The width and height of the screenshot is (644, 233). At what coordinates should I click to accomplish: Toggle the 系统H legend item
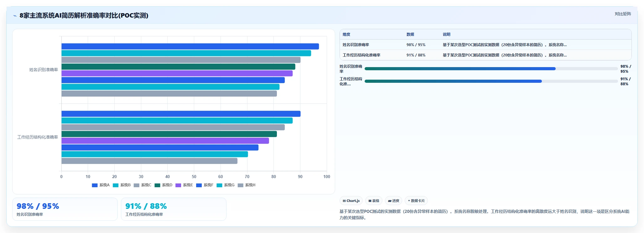tap(247, 185)
